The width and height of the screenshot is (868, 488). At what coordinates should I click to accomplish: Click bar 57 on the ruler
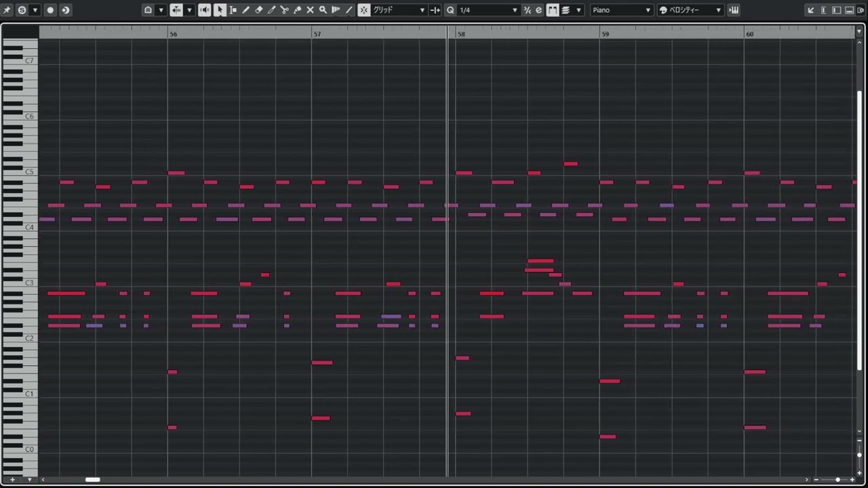tap(317, 34)
